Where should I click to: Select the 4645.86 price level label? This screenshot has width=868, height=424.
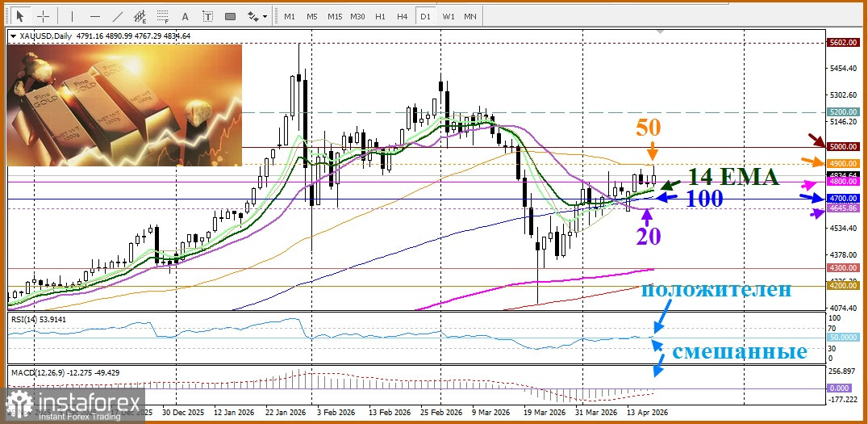pos(842,208)
